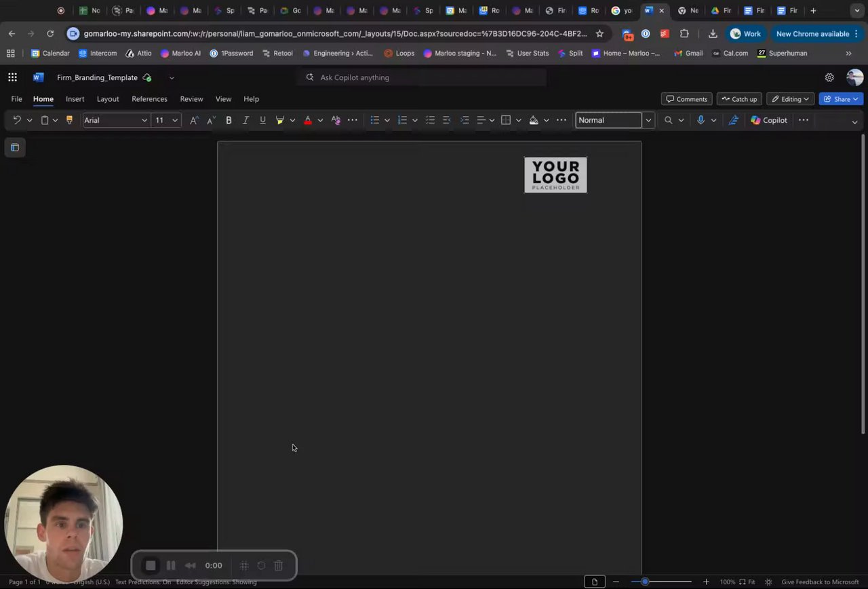Toggle bold formatting

click(x=229, y=120)
